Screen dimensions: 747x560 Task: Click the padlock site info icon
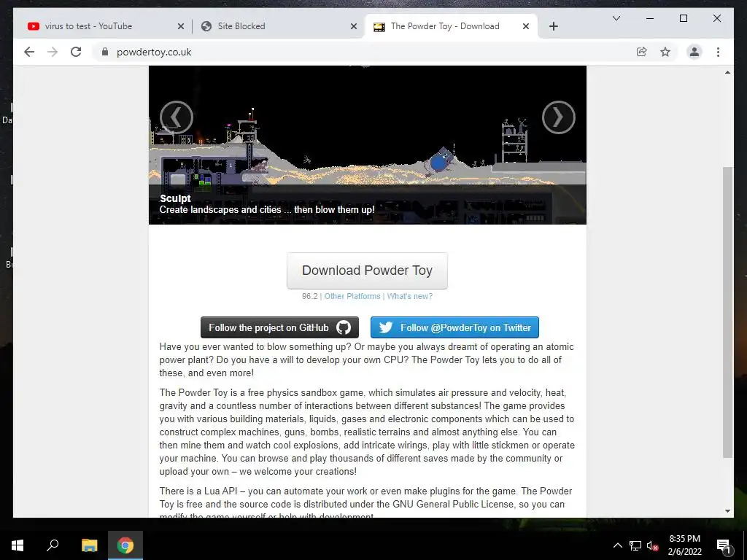click(x=105, y=52)
